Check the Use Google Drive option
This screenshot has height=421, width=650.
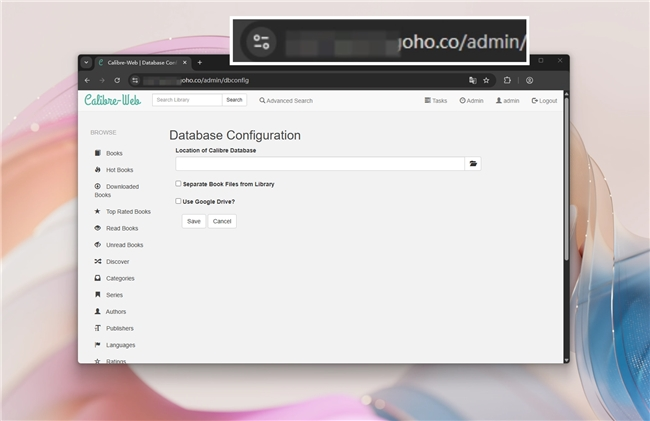[178, 201]
